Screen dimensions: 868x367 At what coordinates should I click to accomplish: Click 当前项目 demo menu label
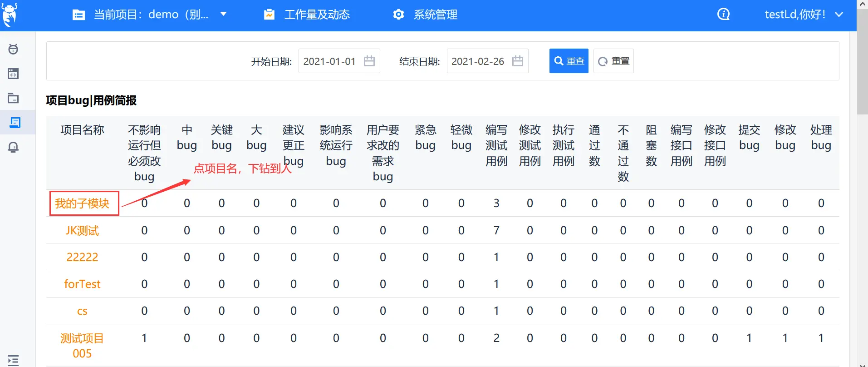tap(151, 15)
